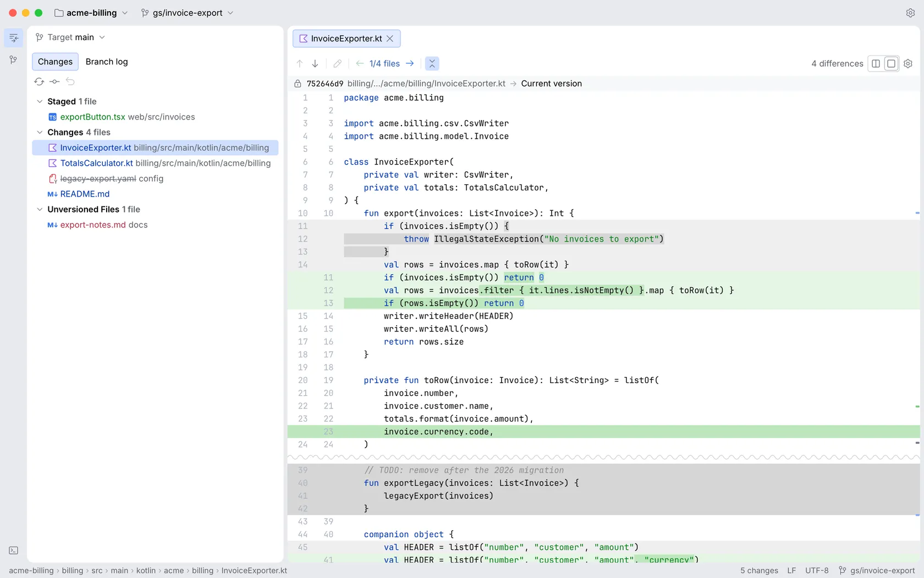Select the InvoiceExporter.kt editor tab
924x578 pixels.
click(346, 39)
